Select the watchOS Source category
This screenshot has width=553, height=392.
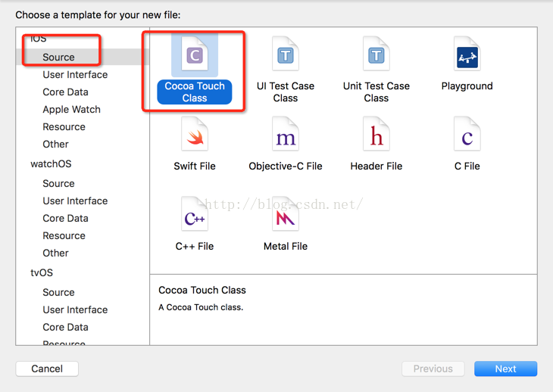pyautogui.click(x=58, y=183)
